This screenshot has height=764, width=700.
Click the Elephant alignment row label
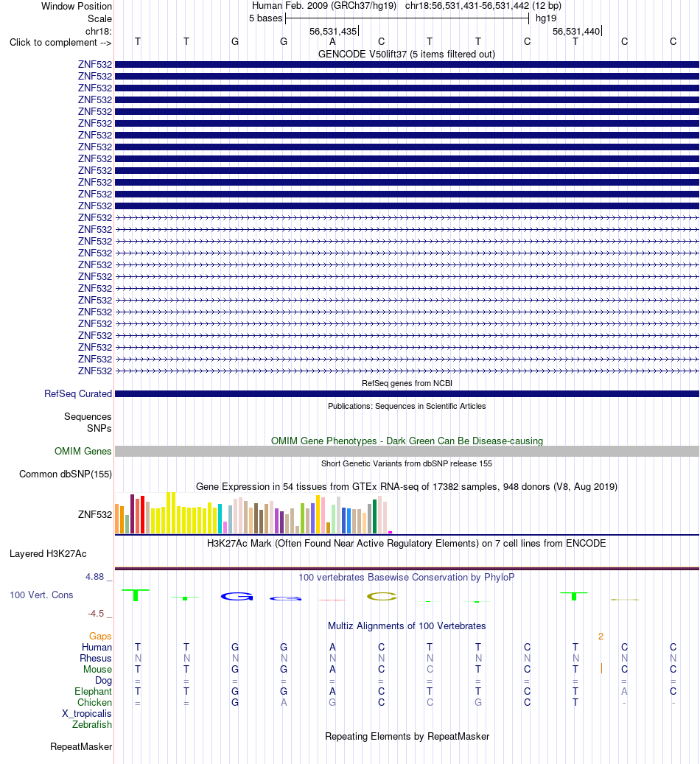click(x=93, y=691)
